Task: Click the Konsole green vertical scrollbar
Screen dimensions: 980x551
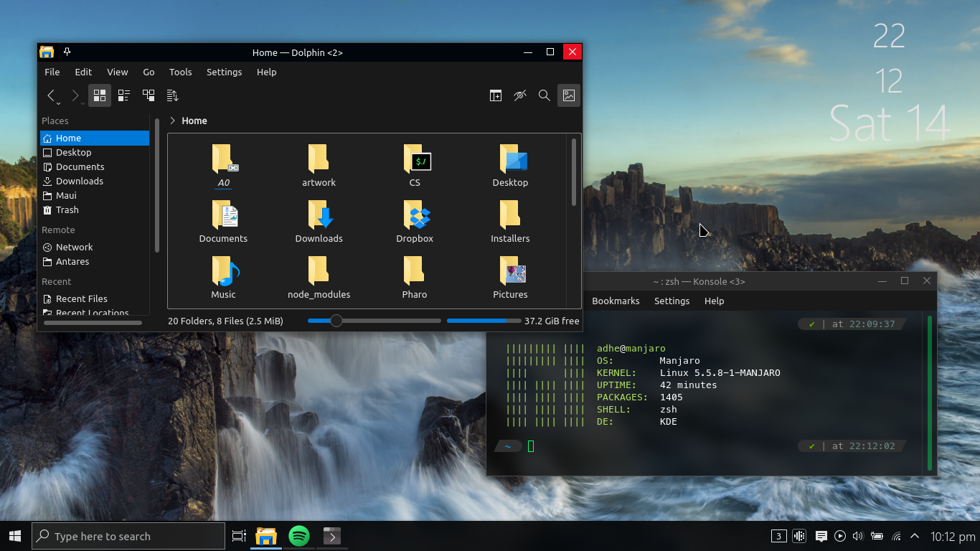Action: (x=930, y=392)
